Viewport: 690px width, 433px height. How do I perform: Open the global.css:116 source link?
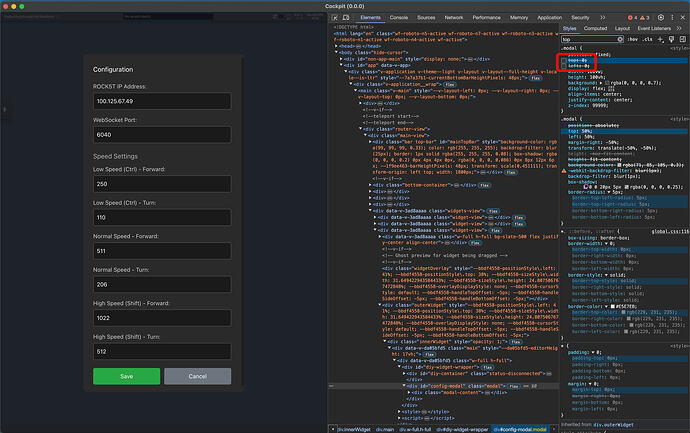point(670,231)
